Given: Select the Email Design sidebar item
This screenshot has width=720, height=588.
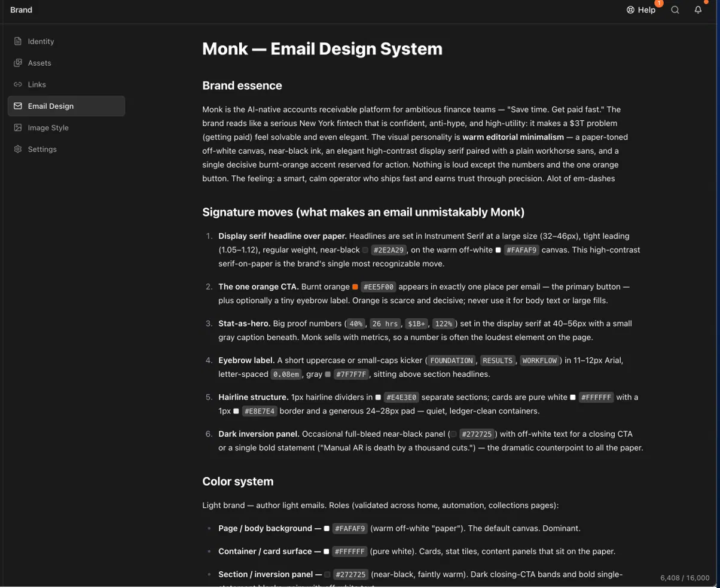Looking at the screenshot, I should pos(66,106).
